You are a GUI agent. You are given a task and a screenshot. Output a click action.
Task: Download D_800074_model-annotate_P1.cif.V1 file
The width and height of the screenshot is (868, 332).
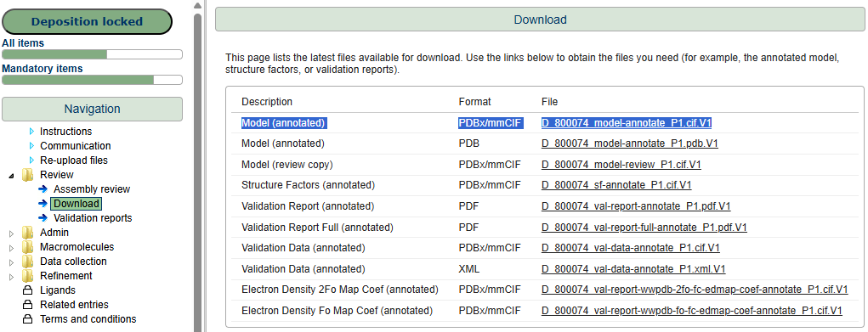pyautogui.click(x=626, y=123)
